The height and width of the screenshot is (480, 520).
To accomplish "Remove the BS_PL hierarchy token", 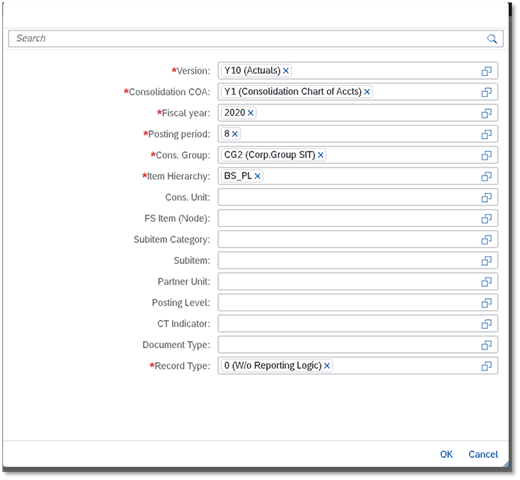I will (x=257, y=176).
